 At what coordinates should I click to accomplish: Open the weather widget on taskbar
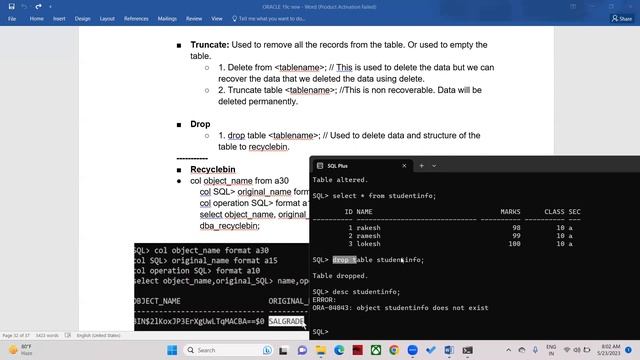(20, 350)
